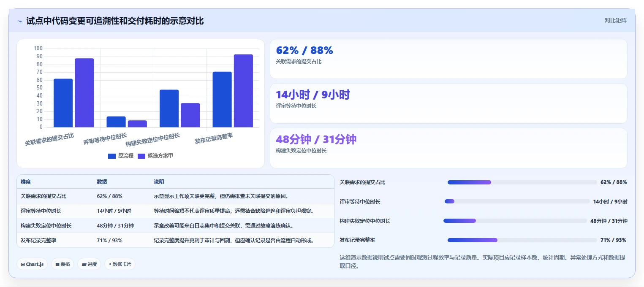Click the footer paragraph starting 这组演示数据说明
Screen dimensions: 644x287
pyautogui.click(x=482, y=262)
